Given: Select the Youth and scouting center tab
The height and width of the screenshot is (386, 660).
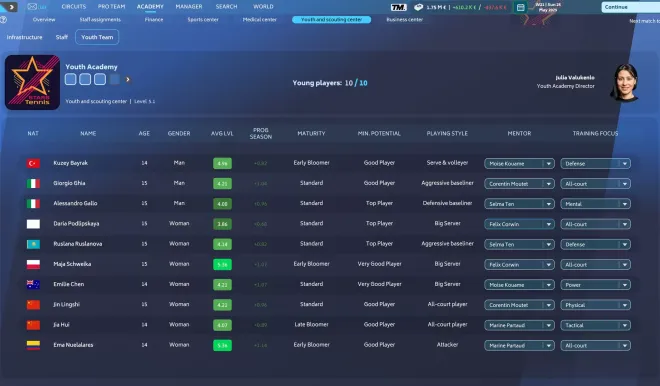Looking at the screenshot, I should point(332,20).
